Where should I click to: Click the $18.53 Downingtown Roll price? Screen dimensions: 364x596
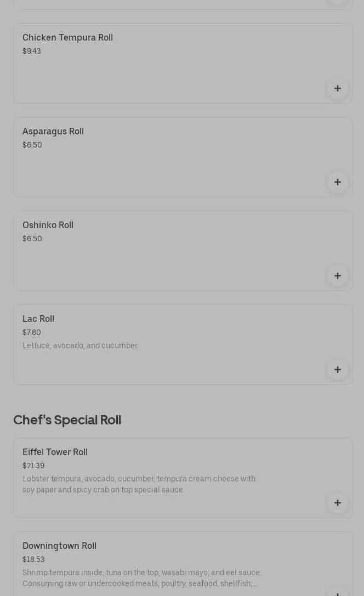(x=33, y=560)
